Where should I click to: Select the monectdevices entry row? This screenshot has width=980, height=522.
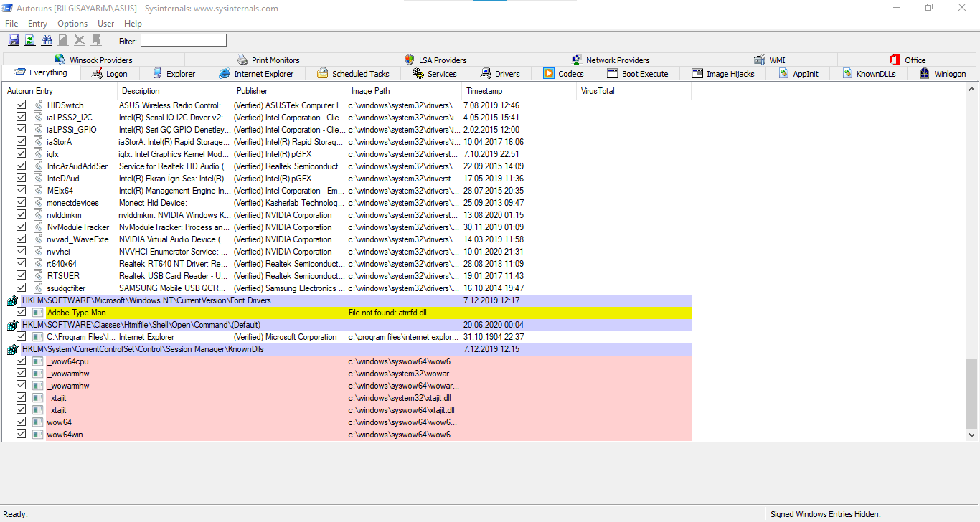coord(347,203)
